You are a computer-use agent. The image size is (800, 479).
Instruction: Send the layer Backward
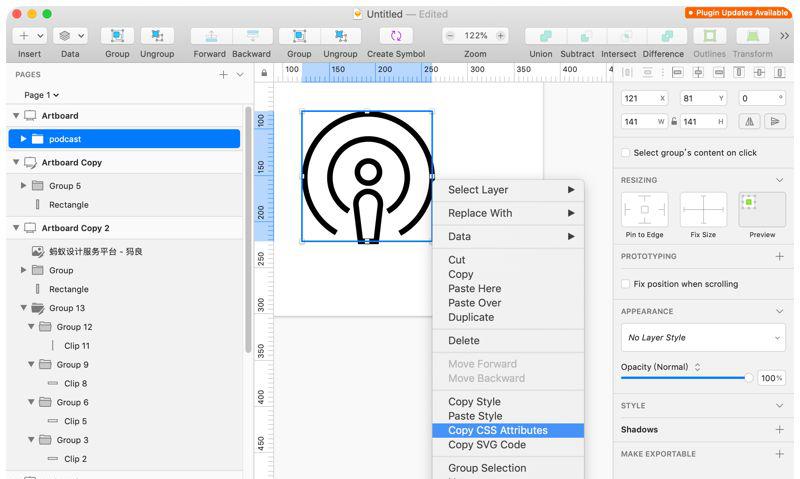pos(253,36)
